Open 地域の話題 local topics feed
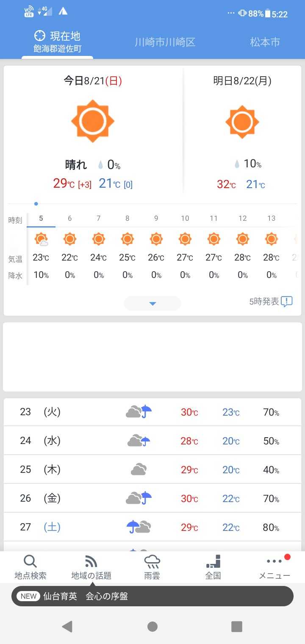Viewport: 305px width, 644px height. [91, 567]
